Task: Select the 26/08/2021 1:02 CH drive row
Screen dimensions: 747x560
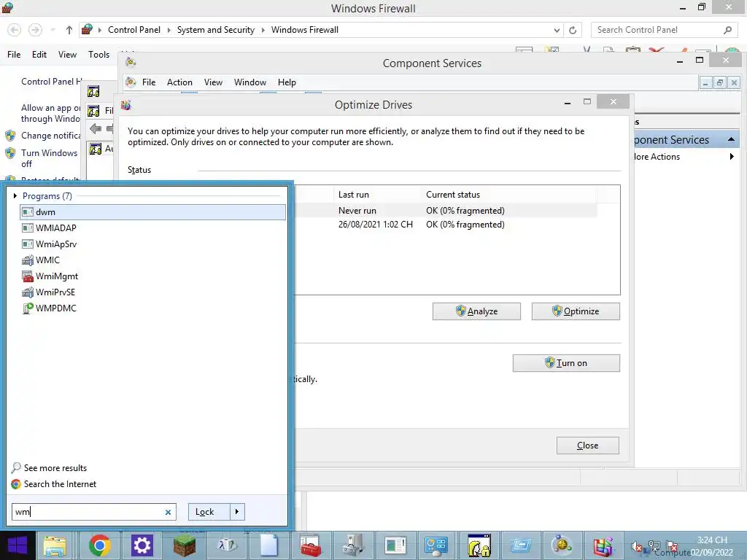Action: tap(445, 225)
